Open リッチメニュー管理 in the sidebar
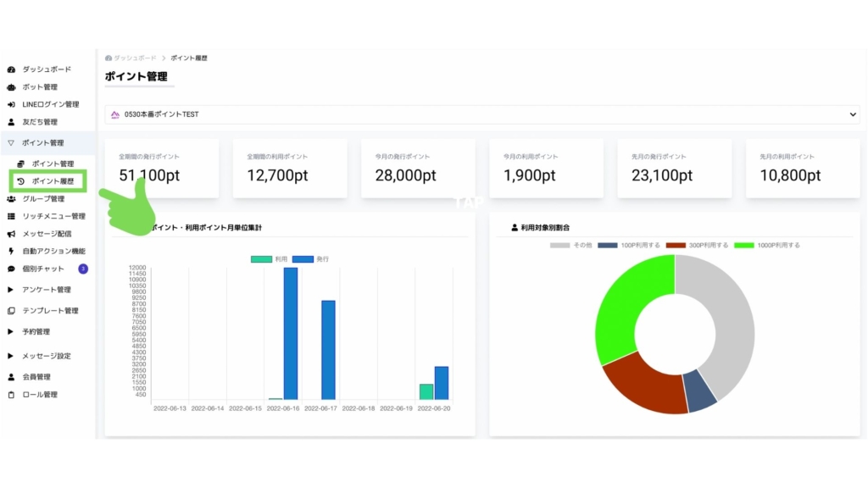Viewport: 868px width, 488px height. click(53, 217)
